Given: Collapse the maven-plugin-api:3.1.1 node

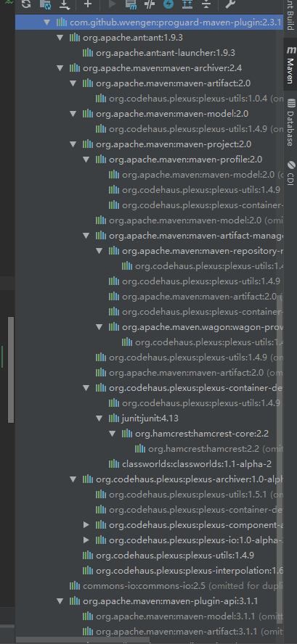Looking at the screenshot, I should [60, 601].
